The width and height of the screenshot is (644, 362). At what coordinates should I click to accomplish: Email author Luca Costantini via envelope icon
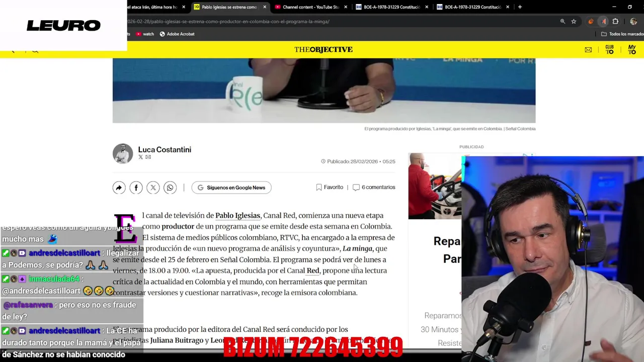click(x=148, y=157)
